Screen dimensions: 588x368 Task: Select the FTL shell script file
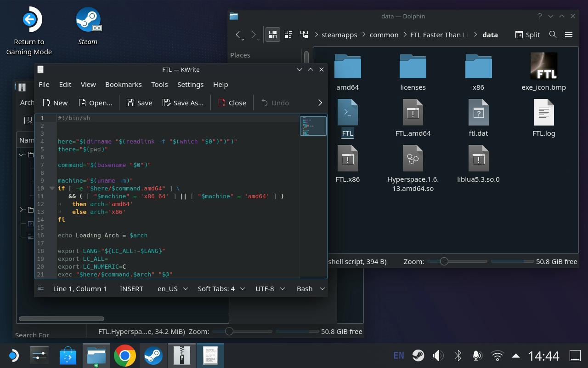pos(347,118)
